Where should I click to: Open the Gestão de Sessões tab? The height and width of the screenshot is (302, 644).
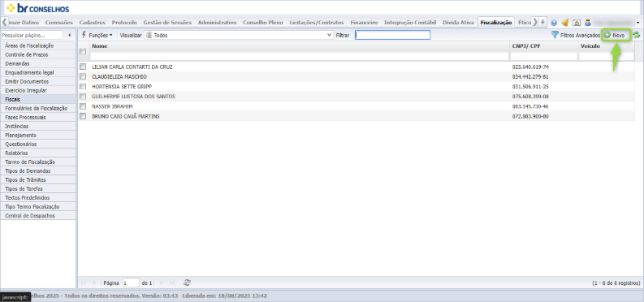coord(167,23)
